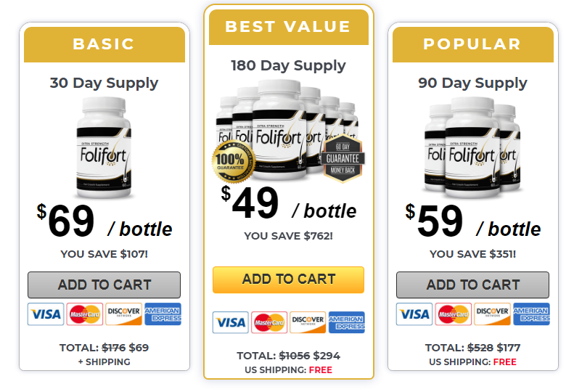Select the single Folifort bottle image
Image resolution: width=574 pixels, height=392 pixels.
coord(104,147)
